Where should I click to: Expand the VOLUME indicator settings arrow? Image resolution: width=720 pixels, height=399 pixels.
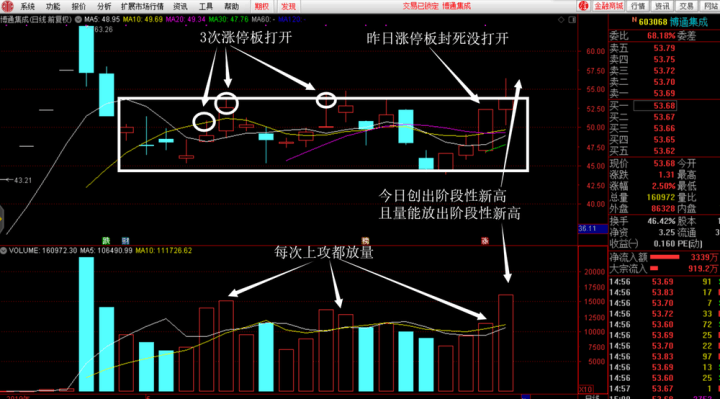(x=4, y=251)
